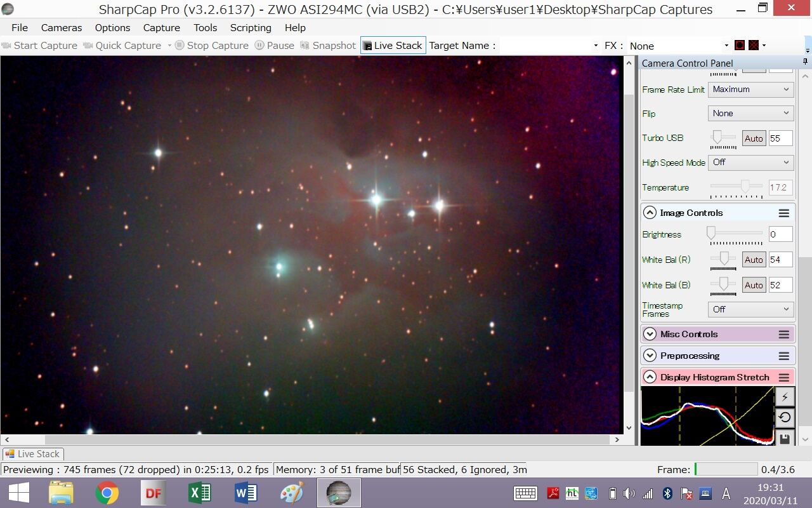Click the histogram auto-stretch lightning icon
The image size is (812, 508).
pyautogui.click(x=785, y=397)
